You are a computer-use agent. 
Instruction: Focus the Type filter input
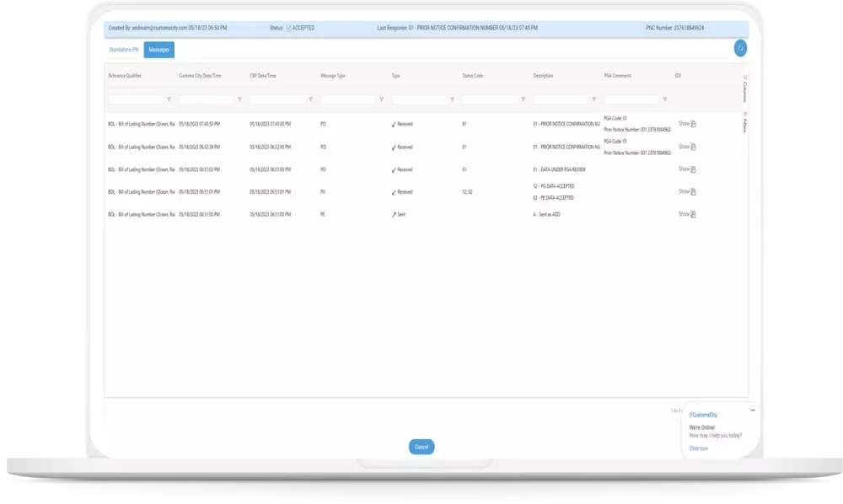tap(419, 99)
